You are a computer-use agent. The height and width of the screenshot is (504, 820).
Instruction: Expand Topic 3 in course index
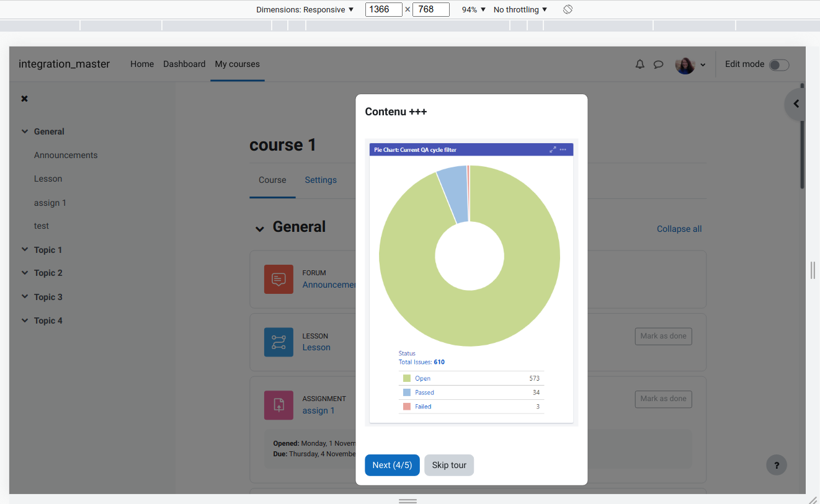pyautogui.click(x=25, y=296)
